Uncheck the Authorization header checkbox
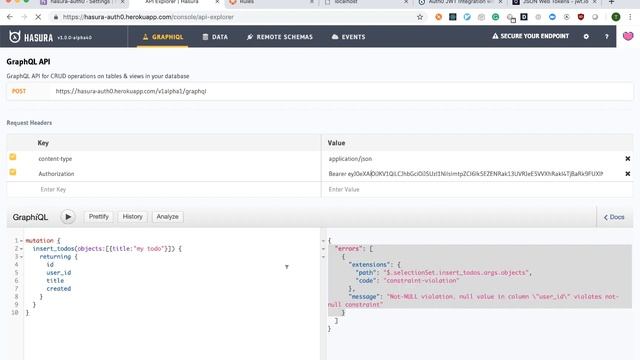The width and height of the screenshot is (640, 360). tap(13, 172)
